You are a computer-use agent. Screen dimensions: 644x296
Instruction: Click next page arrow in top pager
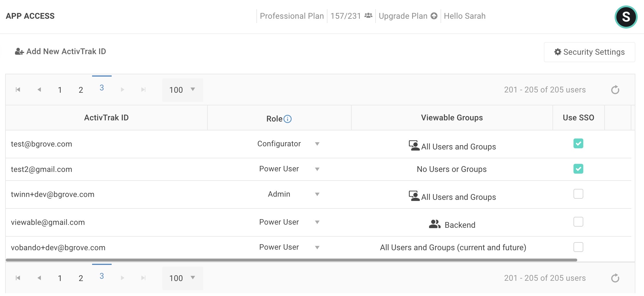click(123, 90)
